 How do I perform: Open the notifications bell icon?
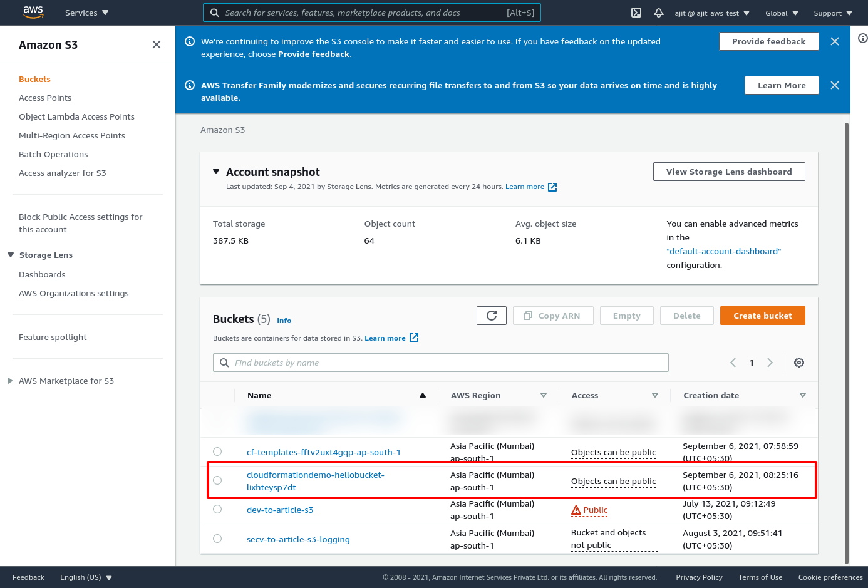(659, 13)
